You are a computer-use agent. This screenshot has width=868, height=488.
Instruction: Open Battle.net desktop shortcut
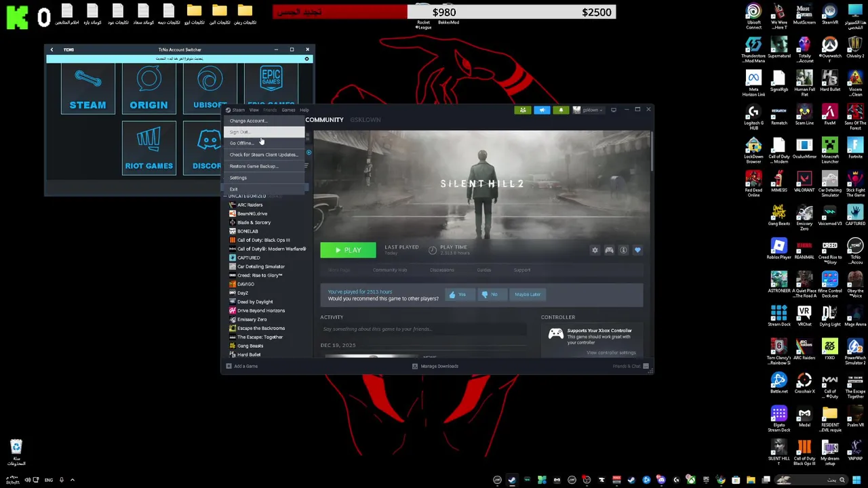[778, 384]
